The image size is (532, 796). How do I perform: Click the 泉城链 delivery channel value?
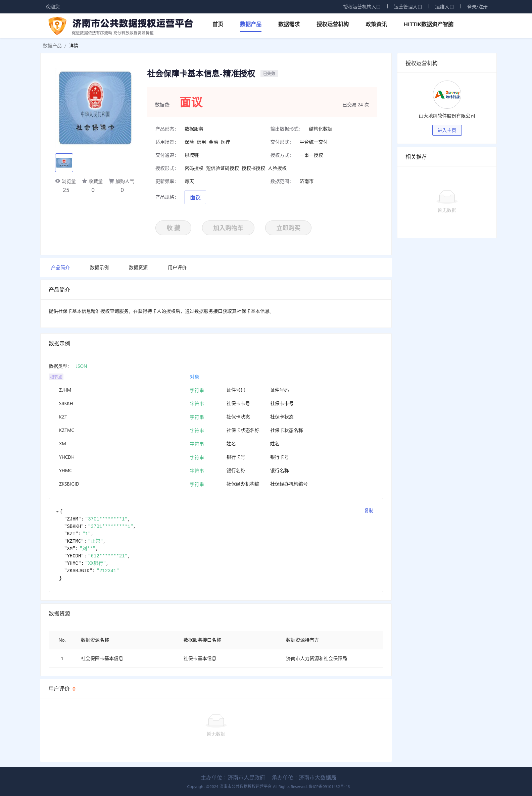click(192, 155)
